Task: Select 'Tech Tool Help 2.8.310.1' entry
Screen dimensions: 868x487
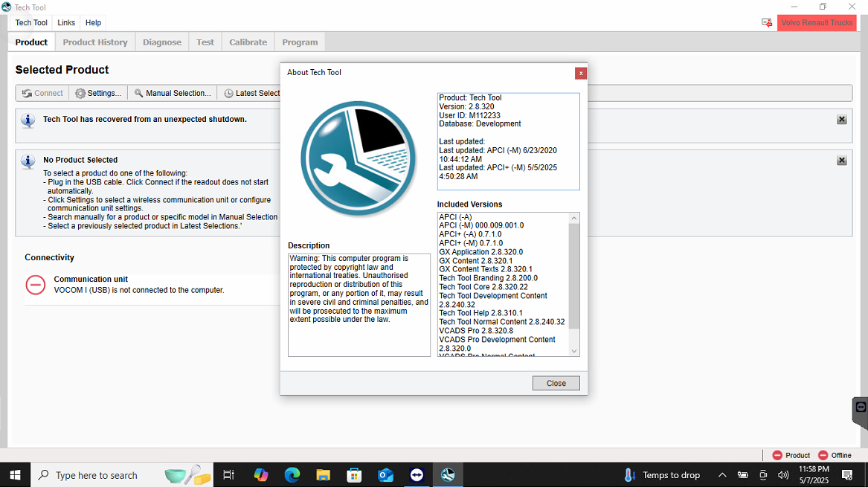Action: coord(480,313)
